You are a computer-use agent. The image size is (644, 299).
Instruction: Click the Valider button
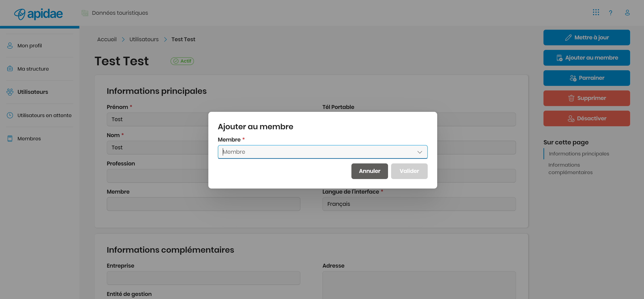click(x=409, y=171)
